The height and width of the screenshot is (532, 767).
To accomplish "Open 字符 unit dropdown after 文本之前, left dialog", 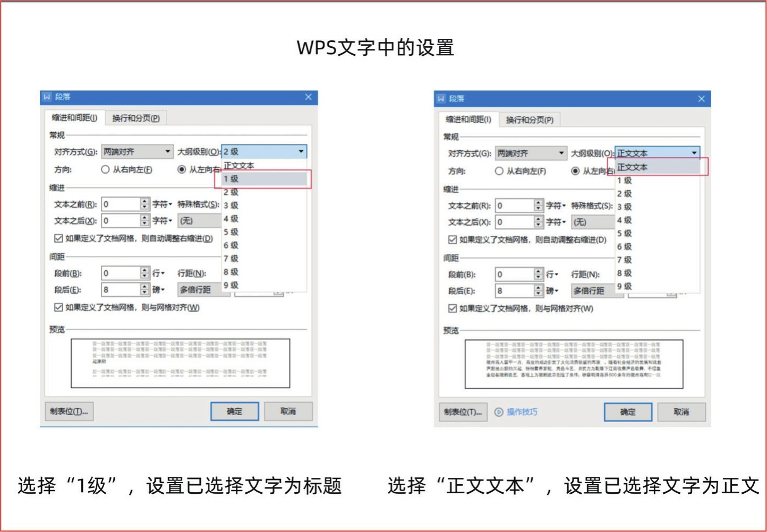I will click(163, 204).
